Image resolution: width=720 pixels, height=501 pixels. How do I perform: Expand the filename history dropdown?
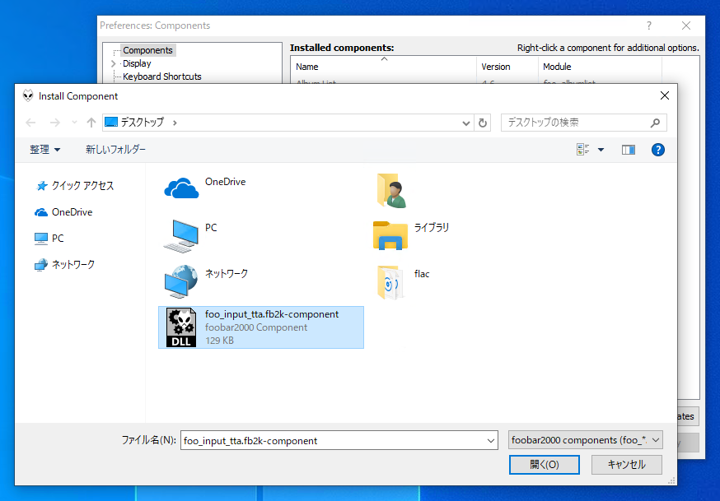(491, 441)
